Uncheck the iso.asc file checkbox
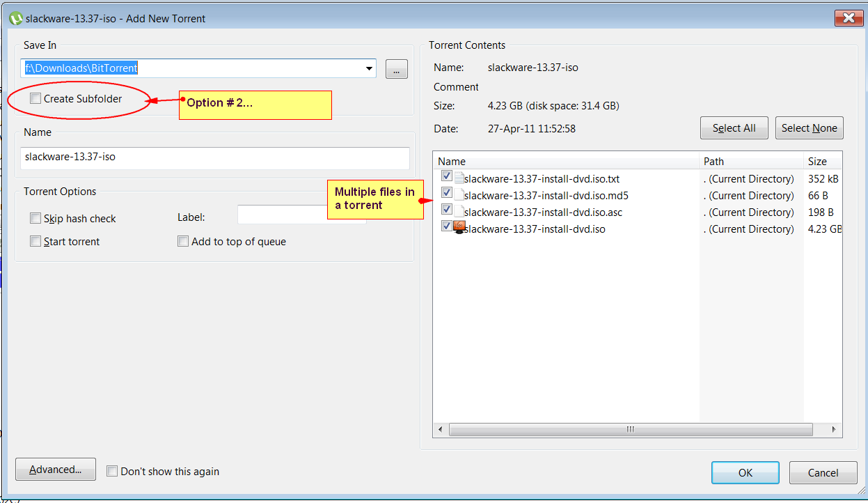Screen dimensions: 868x503 (x=447, y=210)
